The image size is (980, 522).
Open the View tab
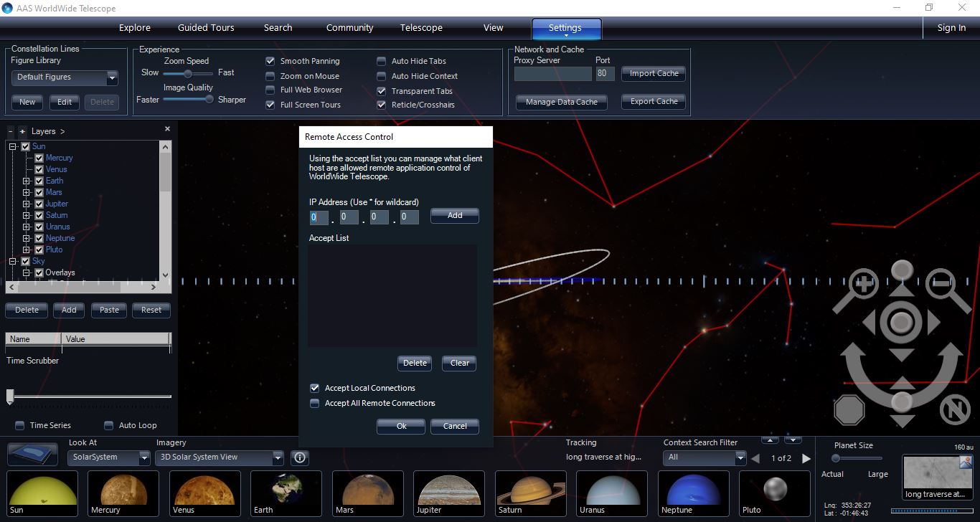(493, 28)
